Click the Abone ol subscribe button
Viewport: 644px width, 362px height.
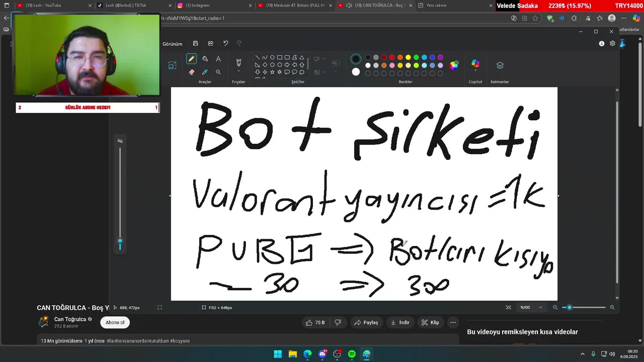[x=115, y=322]
